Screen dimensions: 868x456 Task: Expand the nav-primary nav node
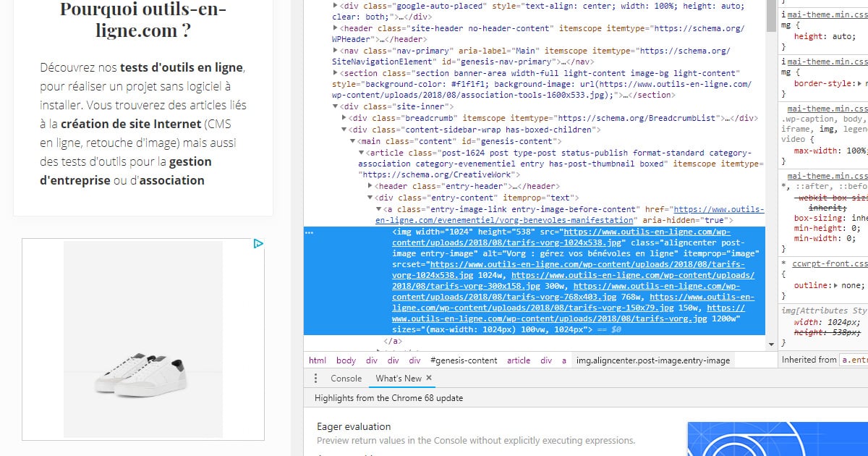[x=335, y=51]
